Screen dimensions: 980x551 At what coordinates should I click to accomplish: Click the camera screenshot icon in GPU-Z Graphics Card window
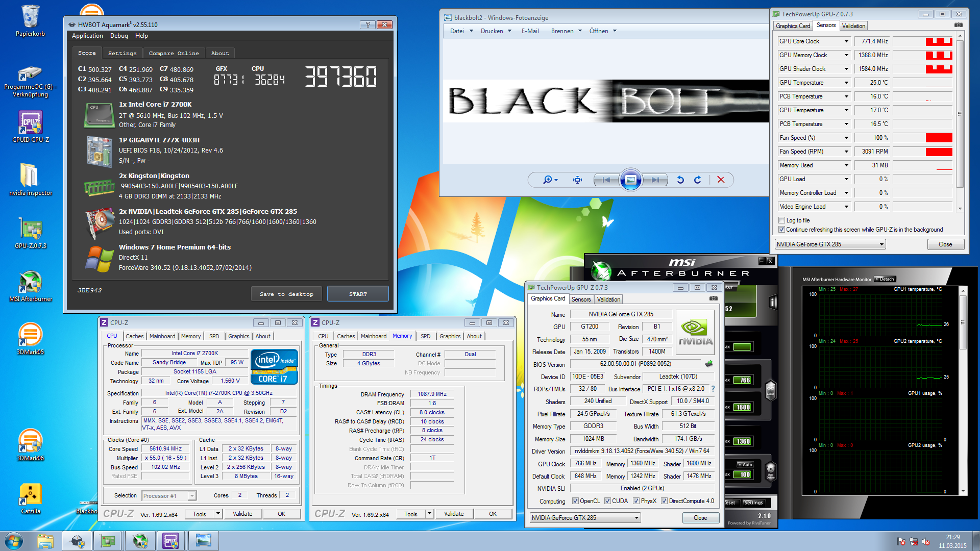pos(714,298)
